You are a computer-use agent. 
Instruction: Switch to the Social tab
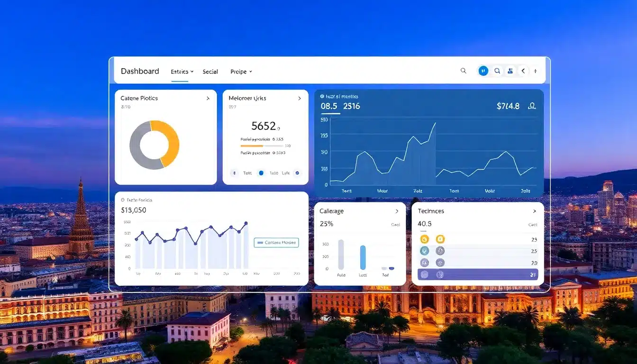pyautogui.click(x=210, y=71)
